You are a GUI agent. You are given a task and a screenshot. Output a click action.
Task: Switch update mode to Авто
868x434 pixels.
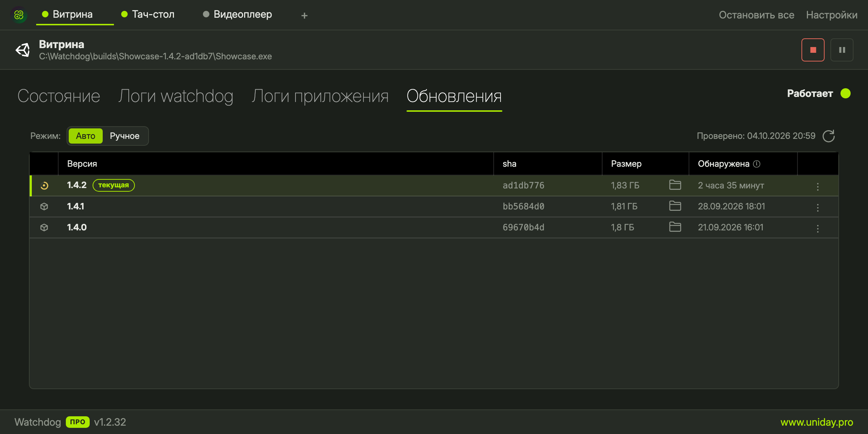tap(85, 136)
